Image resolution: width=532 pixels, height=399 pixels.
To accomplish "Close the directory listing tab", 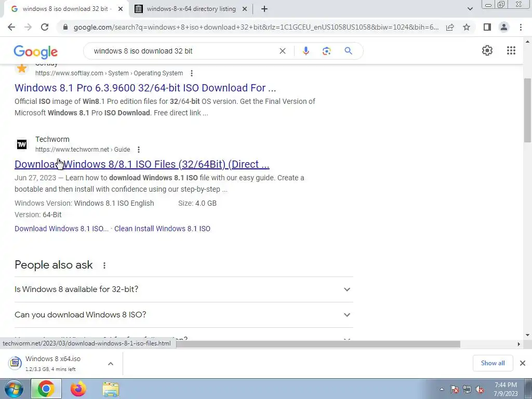I will [245, 9].
